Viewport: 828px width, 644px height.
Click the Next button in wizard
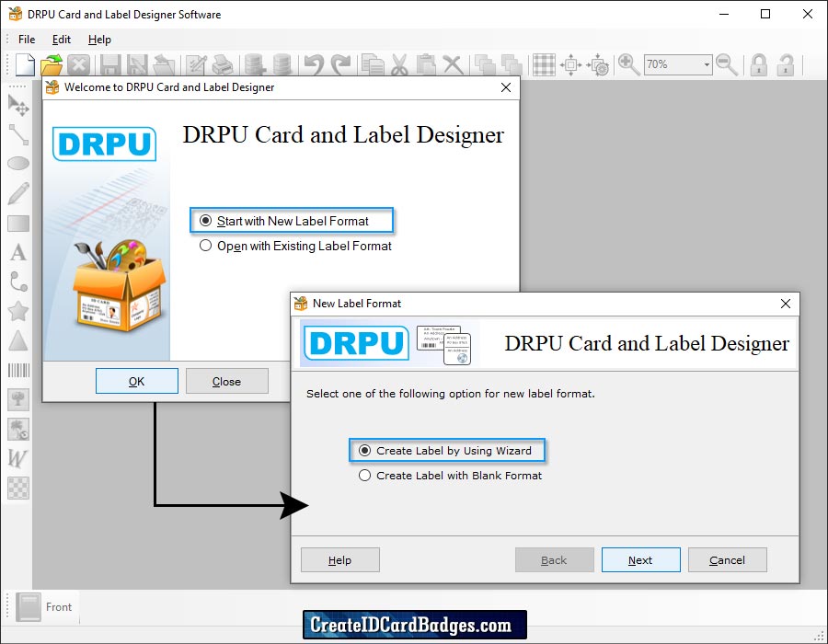point(640,560)
